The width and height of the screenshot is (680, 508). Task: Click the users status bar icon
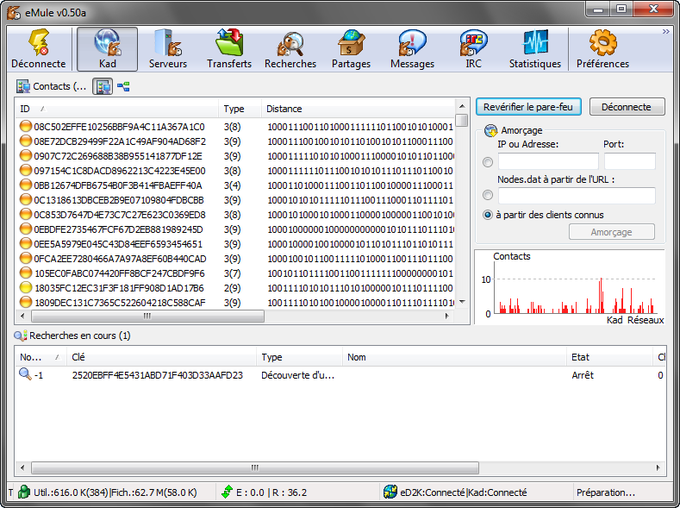pos(24,492)
